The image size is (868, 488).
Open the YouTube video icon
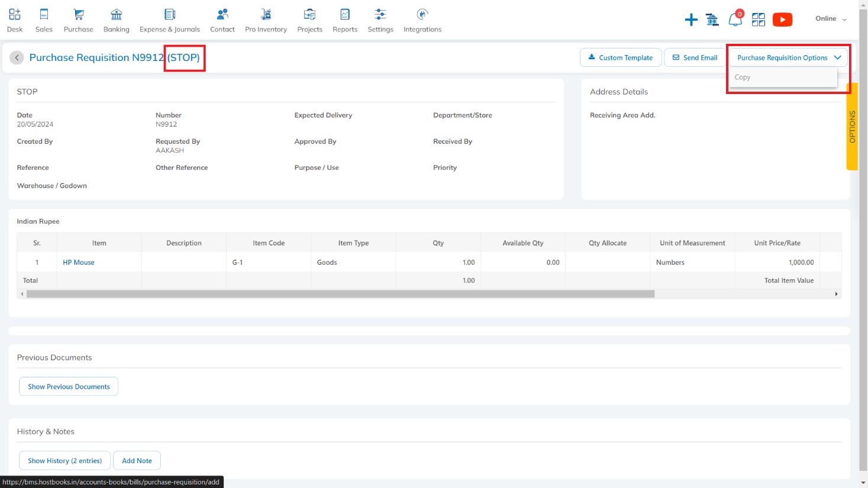(x=783, y=20)
